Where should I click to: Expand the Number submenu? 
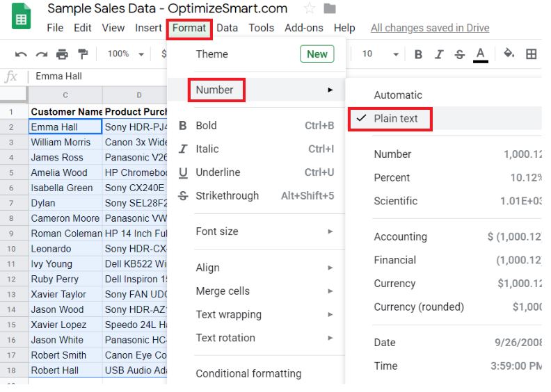point(257,90)
